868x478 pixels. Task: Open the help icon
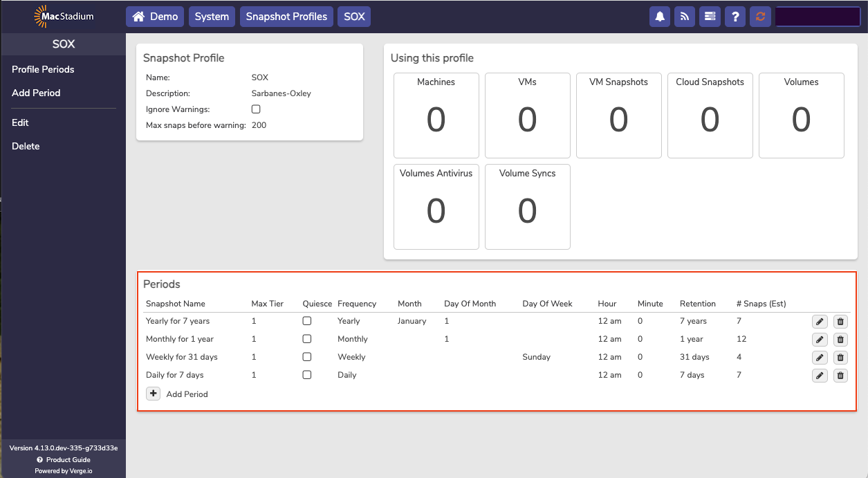[735, 17]
